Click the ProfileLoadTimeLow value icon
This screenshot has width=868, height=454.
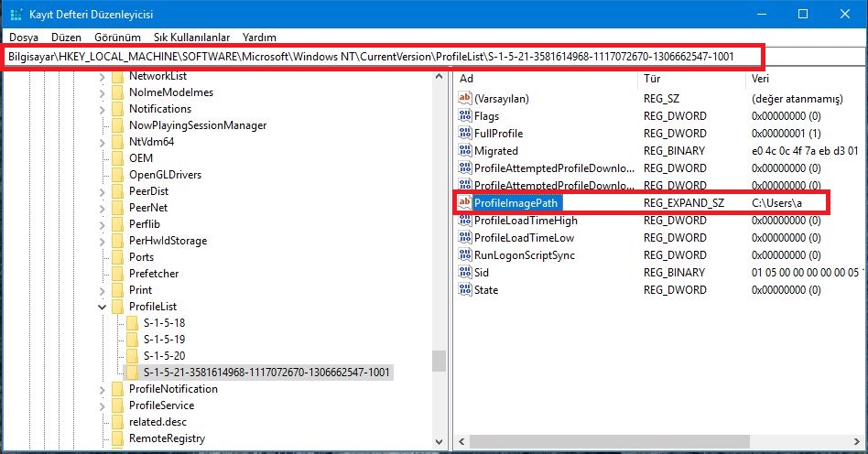pyautogui.click(x=464, y=237)
